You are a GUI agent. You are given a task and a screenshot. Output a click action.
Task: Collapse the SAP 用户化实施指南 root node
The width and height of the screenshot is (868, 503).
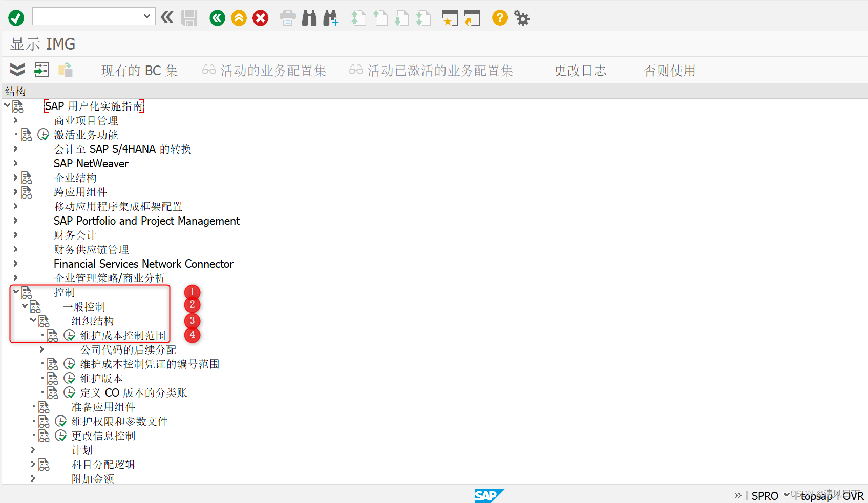coord(7,105)
